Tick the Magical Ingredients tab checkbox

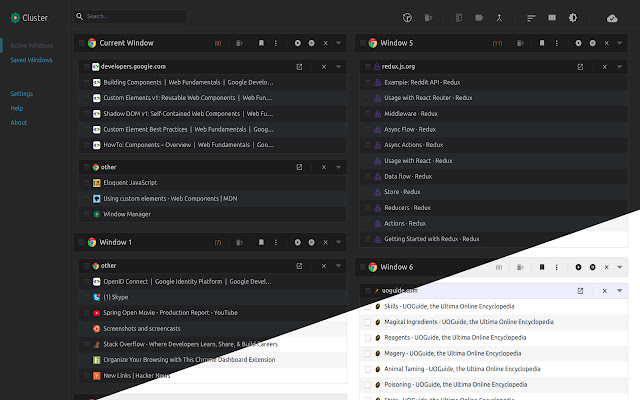pyautogui.click(x=367, y=322)
